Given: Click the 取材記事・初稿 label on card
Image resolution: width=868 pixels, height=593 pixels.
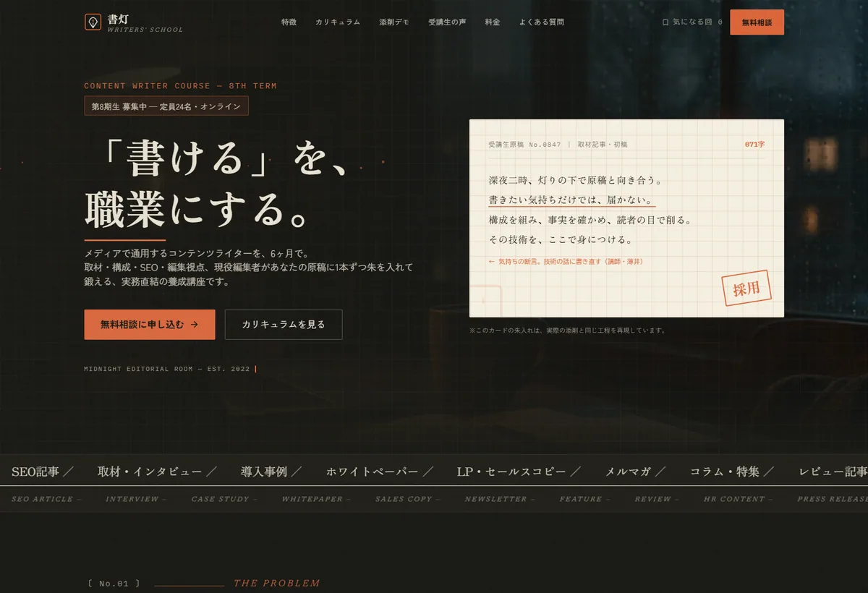Looking at the screenshot, I should coord(603,145).
